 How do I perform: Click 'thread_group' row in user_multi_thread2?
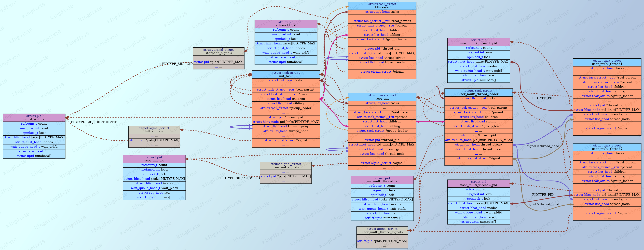click(x=607, y=199)
